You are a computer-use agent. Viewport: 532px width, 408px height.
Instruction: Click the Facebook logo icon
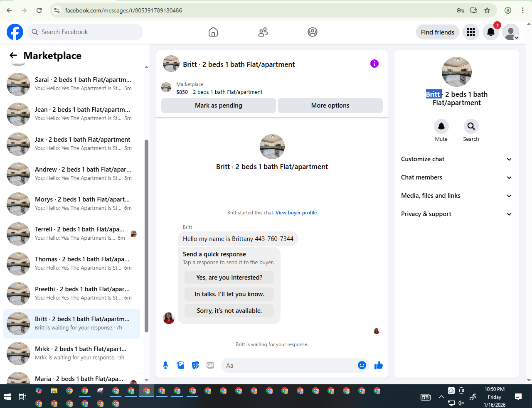[x=15, y=32]
